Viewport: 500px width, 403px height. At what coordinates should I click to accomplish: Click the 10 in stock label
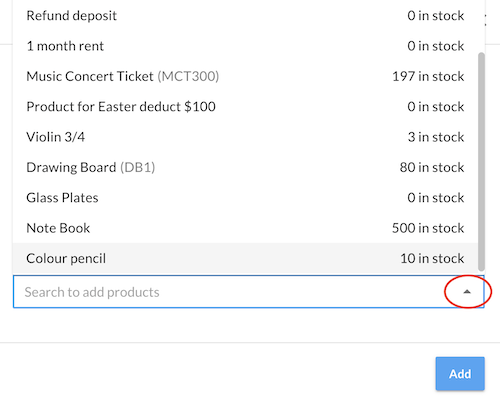point(432,258)
